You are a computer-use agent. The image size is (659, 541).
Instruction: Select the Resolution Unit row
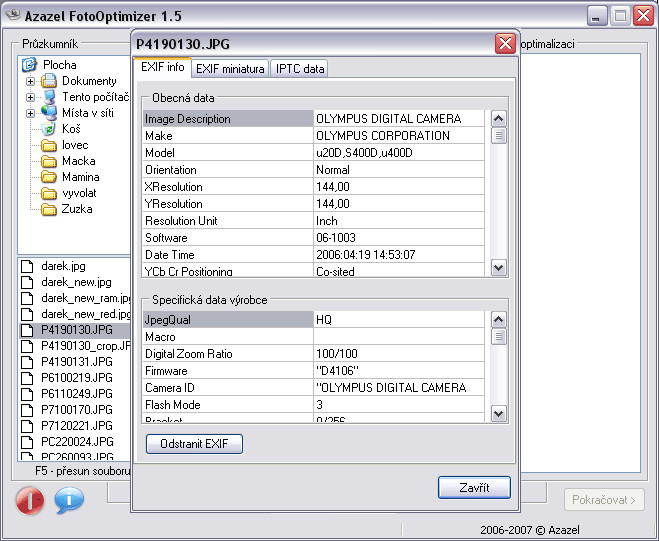314,221
